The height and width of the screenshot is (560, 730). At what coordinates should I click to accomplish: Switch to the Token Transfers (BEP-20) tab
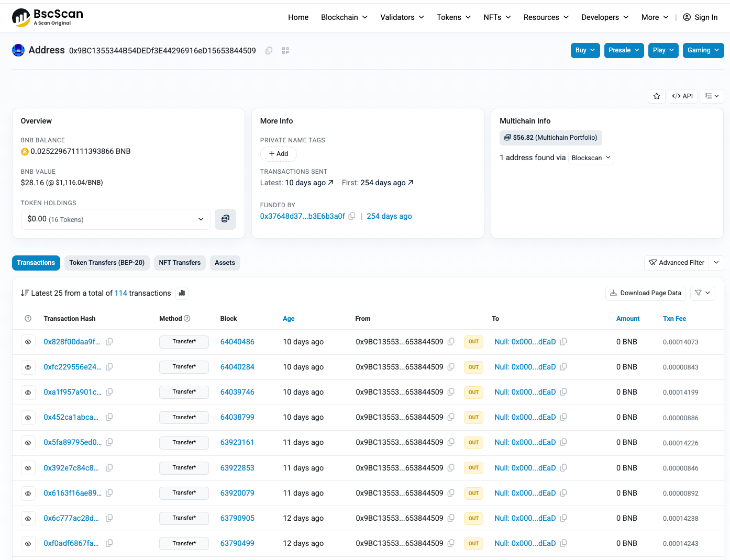tap(107, 263)
